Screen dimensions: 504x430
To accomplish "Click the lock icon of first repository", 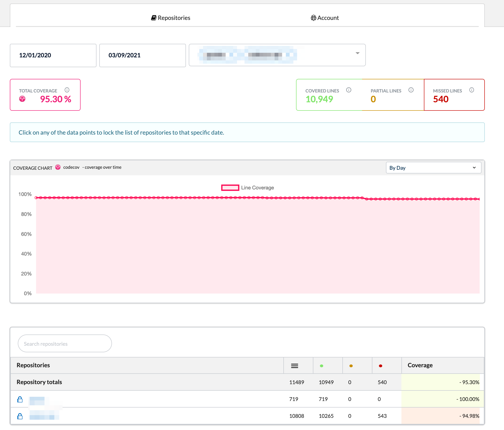I will (20, 399).
